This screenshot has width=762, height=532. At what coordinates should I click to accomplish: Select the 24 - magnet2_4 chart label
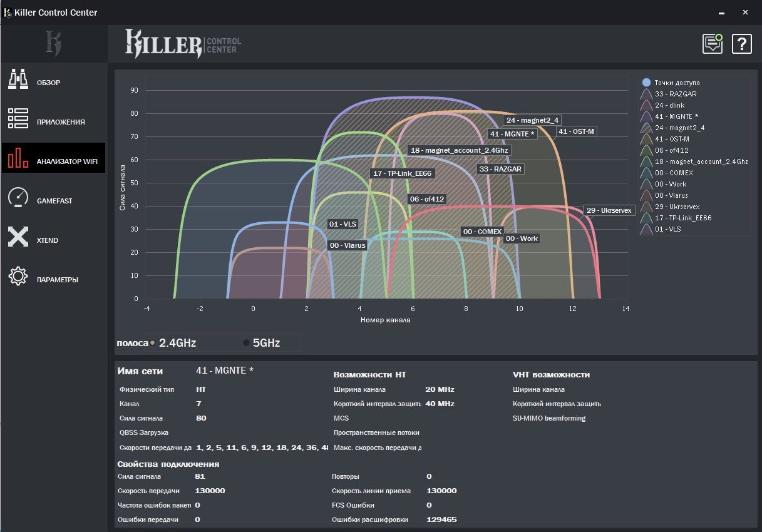[532, 120]
